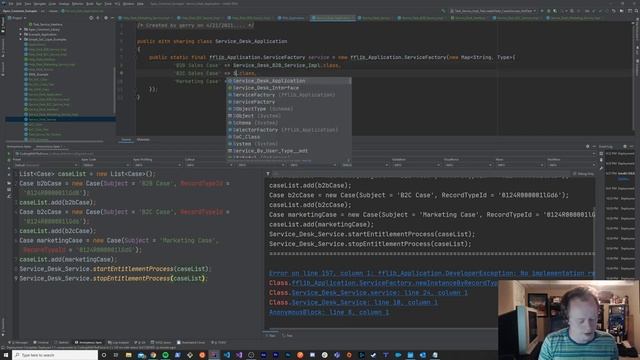Click the locate-in-project target icon

pyautogui.click(x=91, y=18)
